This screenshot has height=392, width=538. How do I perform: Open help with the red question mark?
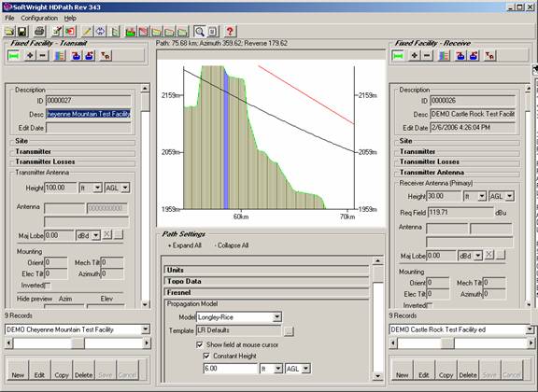(230, 32)
